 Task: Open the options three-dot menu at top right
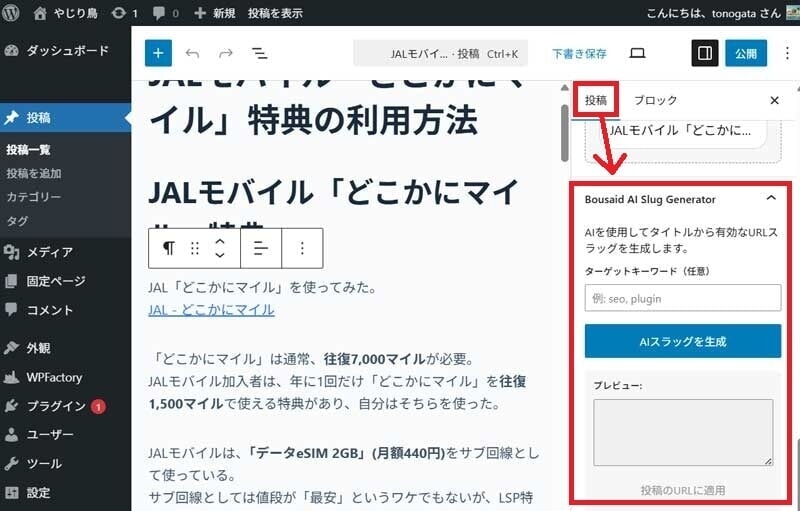pyautogui.click(x=787, y=53)
